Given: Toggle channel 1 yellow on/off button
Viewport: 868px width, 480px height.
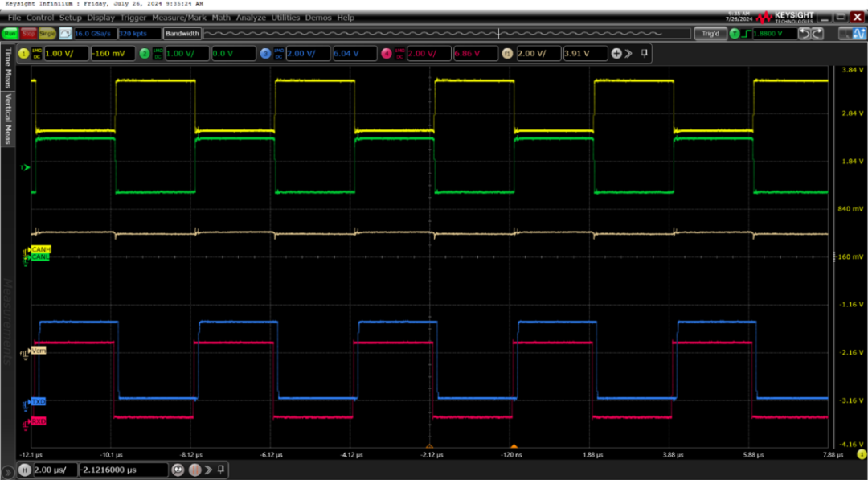Looking at the screenshot, I should click(24, 53).
